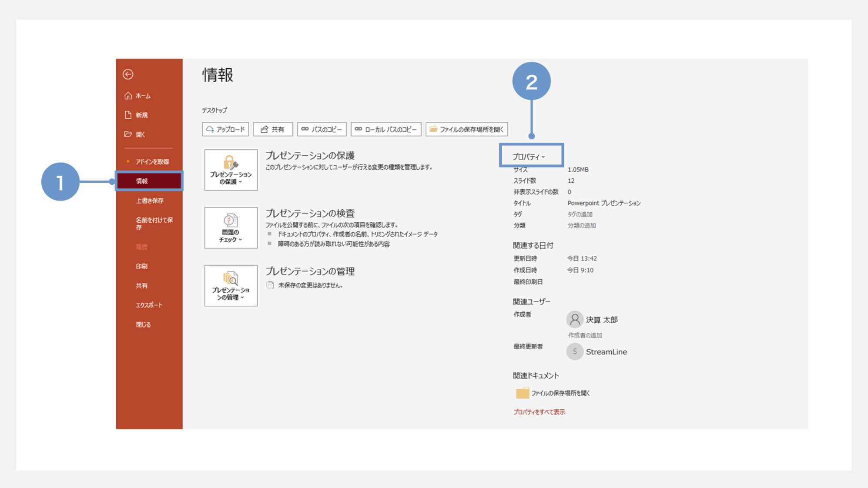Click the パスのコピー button

coord(322,129)
